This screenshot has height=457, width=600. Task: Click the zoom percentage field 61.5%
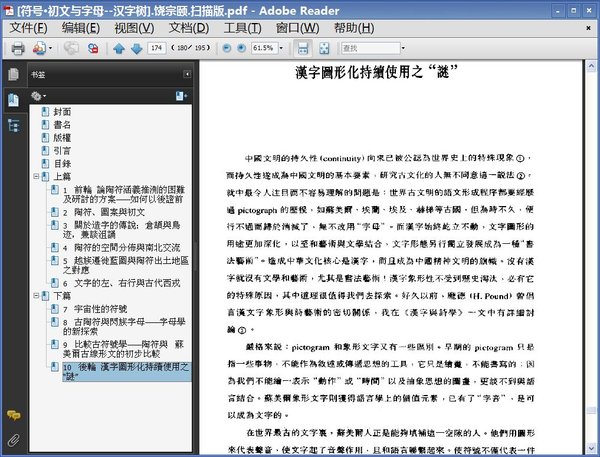[264, 48]
